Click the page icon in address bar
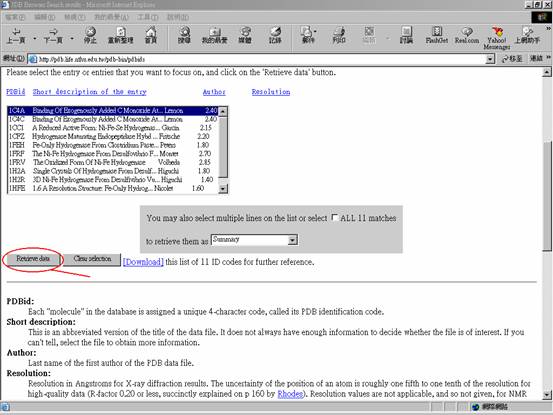Image resolution: width=553 pixels, height=415 pixels. (33, 59)
